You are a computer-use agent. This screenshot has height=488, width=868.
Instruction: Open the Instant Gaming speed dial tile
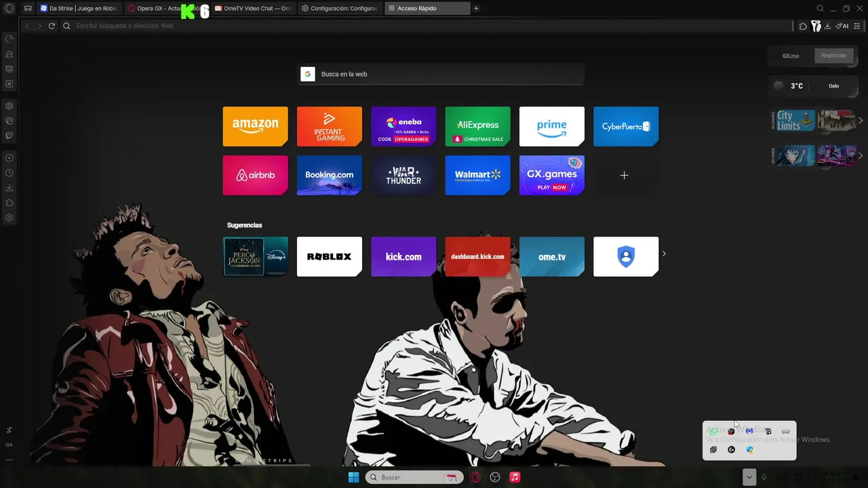(x=330, y=126)
